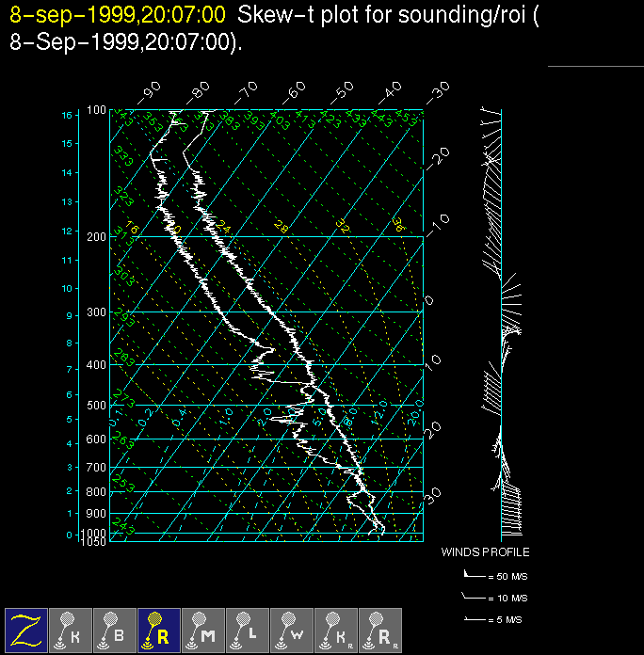Select the sounding station K icon
This screenshot has height=655, width=644.
(x=70, y=630)
